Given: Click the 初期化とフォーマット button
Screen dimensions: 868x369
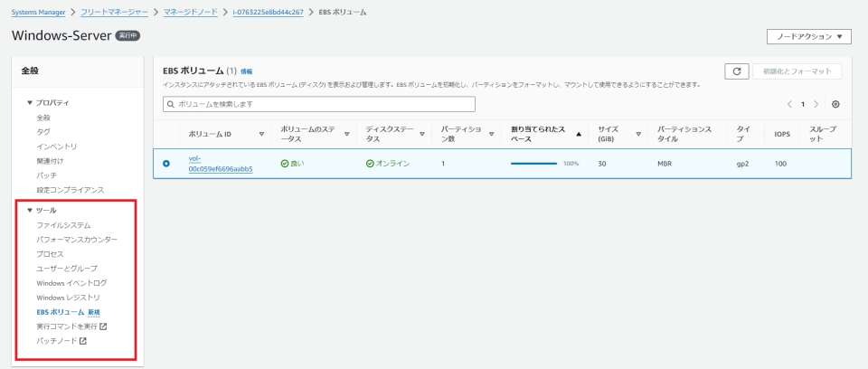Looking at the screenshot, I should tap(797, 71).
